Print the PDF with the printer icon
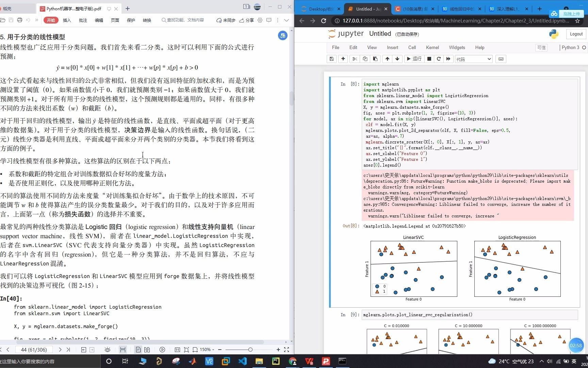The height and width of the screenshot is (368, 588). click(19, 20)
